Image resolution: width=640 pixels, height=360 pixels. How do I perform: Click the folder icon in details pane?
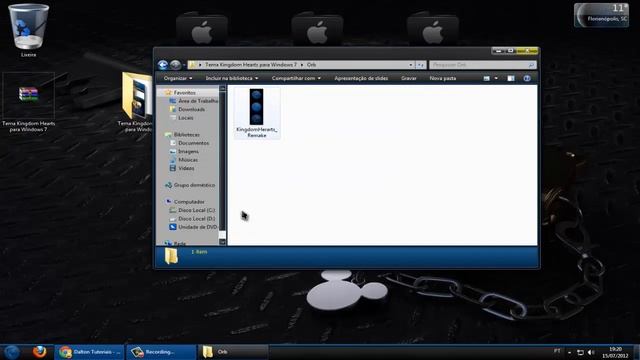(x=171, y=256)
